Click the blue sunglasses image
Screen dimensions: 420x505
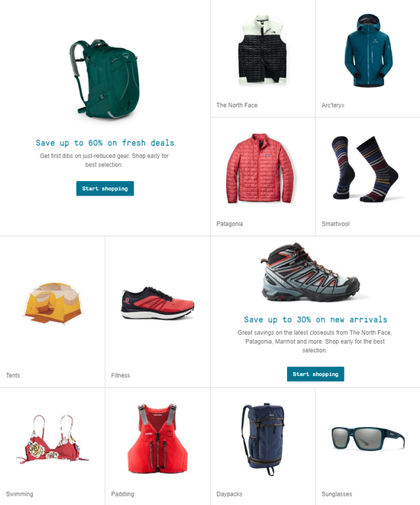tap(368, 438)
